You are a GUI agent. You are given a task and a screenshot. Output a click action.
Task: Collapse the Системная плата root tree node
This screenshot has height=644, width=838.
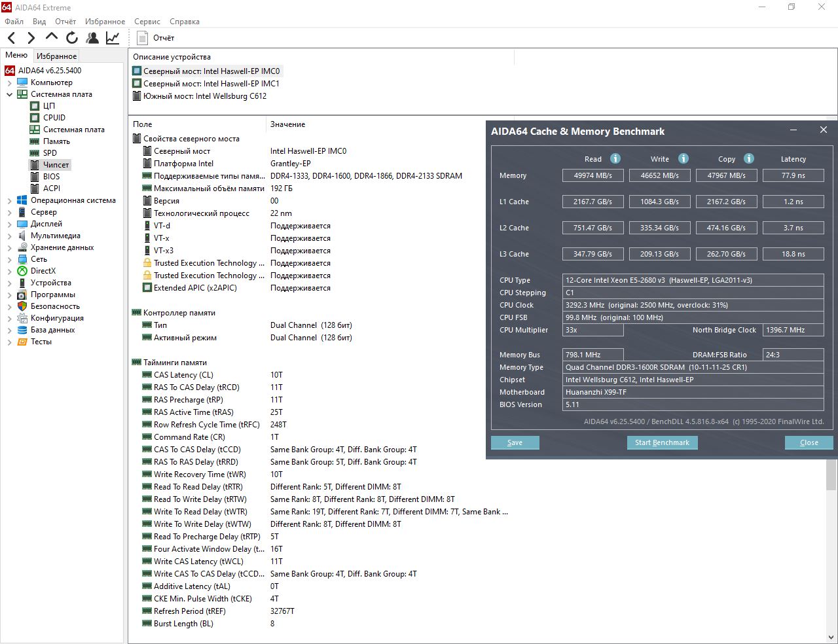(x=9, y=94)
